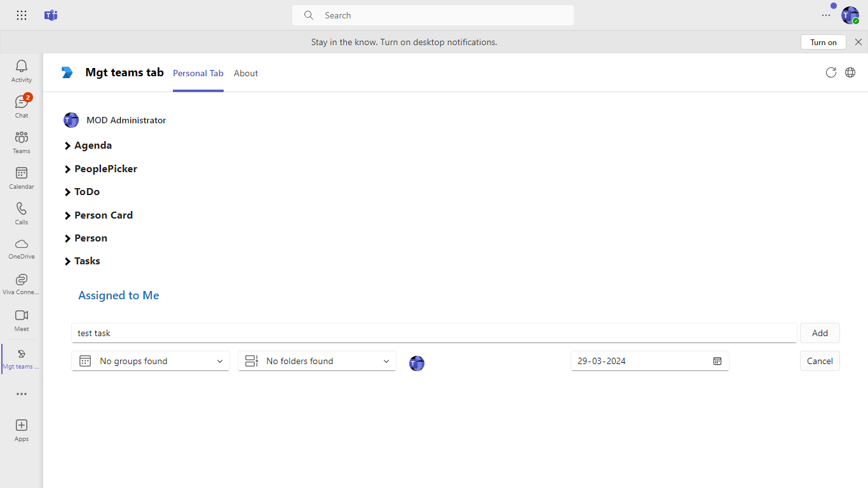The height and width of the screenshot is (488, 868).
Task: Go to Teams in the sidebar
Action: [22, 142]
